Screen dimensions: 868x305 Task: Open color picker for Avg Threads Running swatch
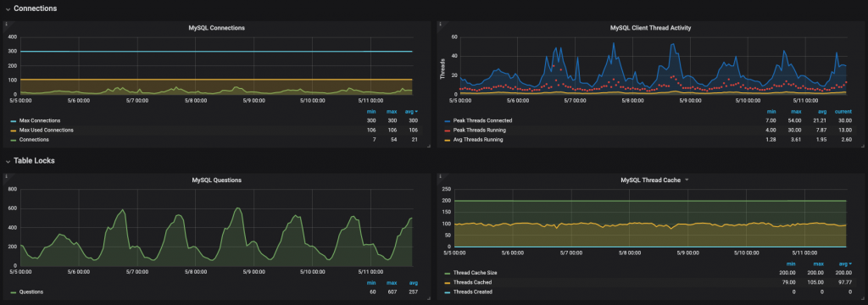tap(448, 141)
